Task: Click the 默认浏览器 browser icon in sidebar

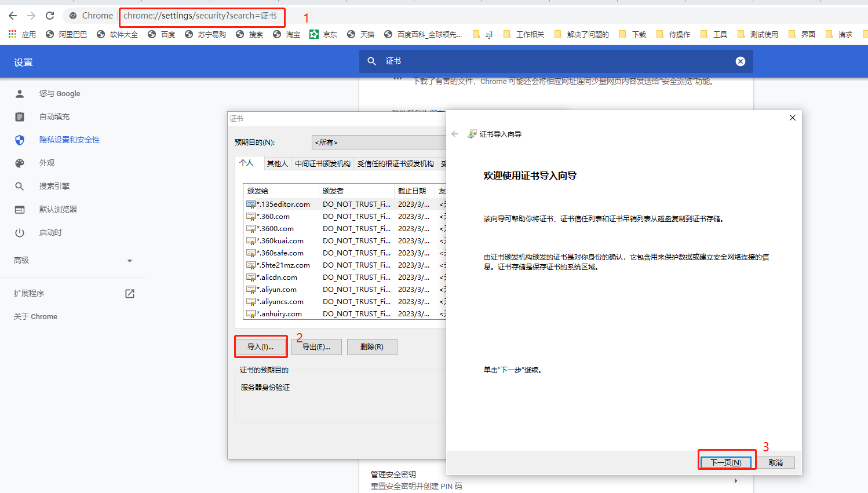Action: pyautogui.click(x=20, y=209)
